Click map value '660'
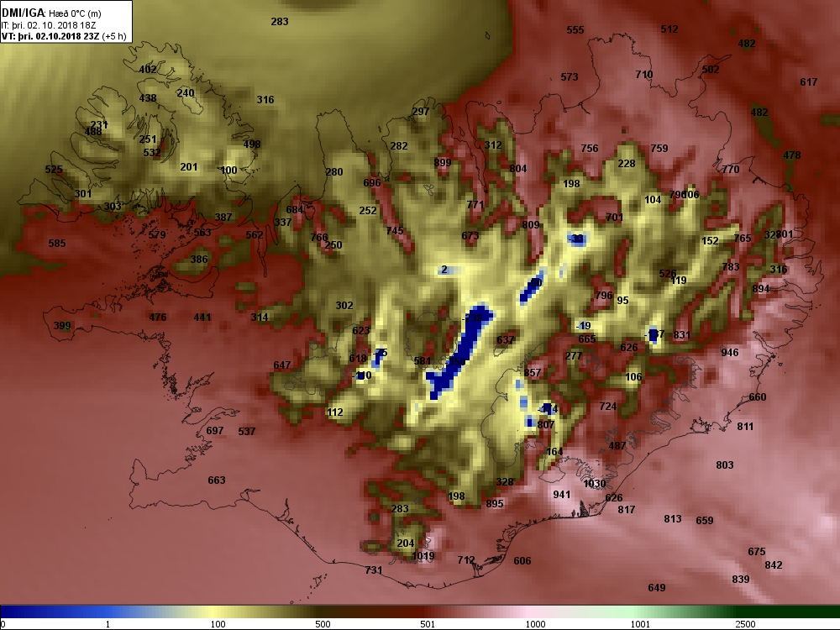Image resolution: width=840 pixels, height=630 pixels. point(758,397)
